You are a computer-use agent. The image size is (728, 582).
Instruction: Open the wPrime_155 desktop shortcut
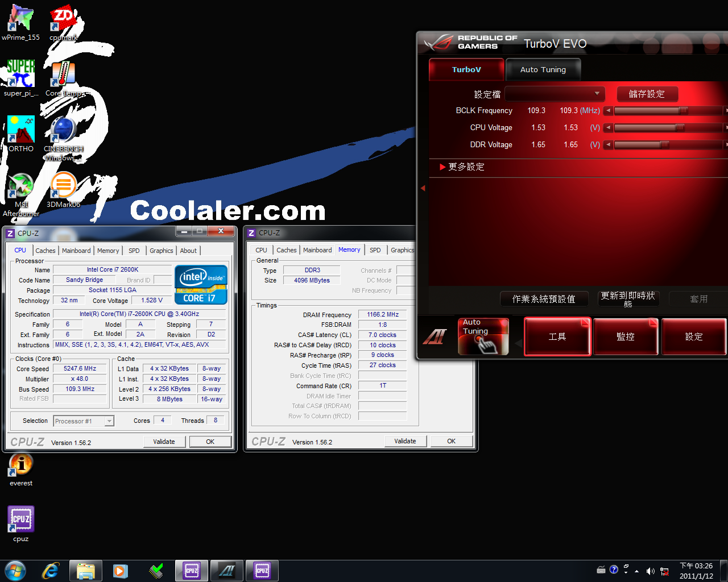[21, 23]
